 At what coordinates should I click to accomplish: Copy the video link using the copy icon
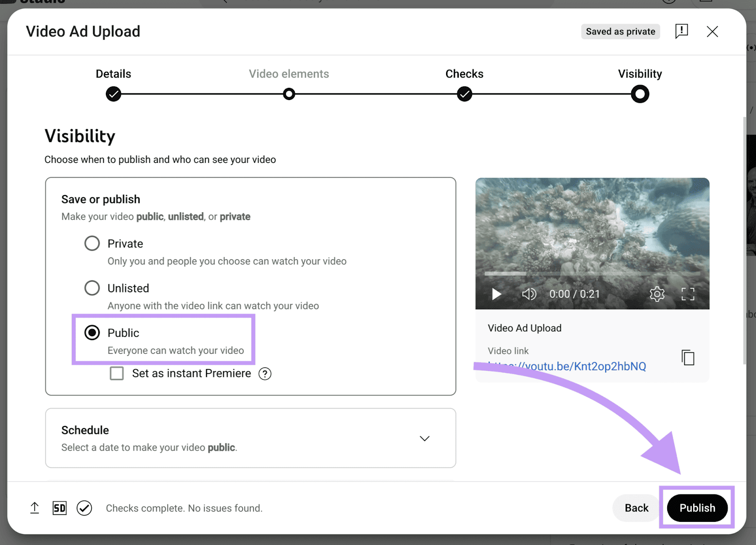(x=687, y=358)
